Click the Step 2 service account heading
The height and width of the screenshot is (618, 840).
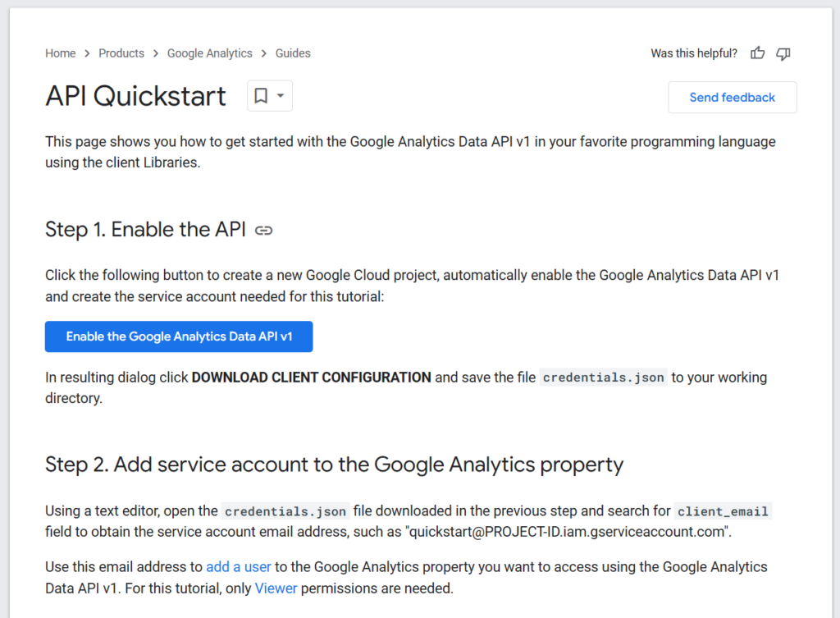click(335, 465)
